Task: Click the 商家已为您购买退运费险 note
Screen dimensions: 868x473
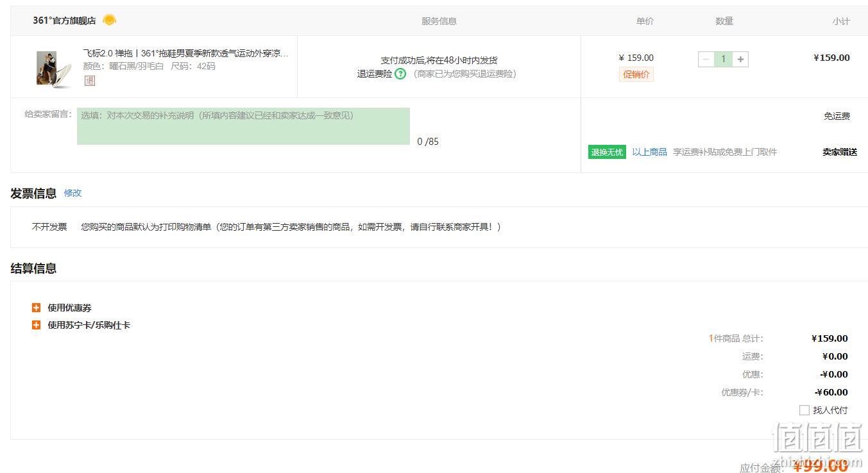Action: 465,74
